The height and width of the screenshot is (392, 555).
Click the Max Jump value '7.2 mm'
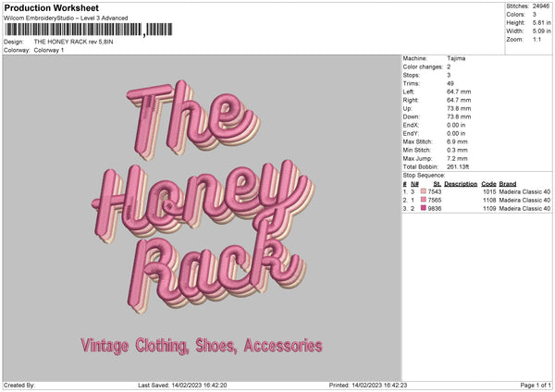pyautogui.click(x=457, y=158)
